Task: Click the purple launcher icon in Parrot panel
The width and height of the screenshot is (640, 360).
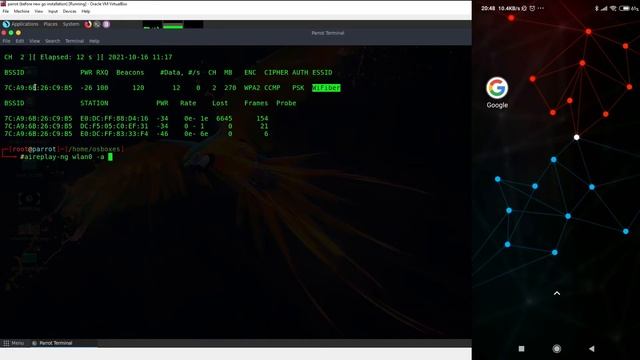Action: 106,24
